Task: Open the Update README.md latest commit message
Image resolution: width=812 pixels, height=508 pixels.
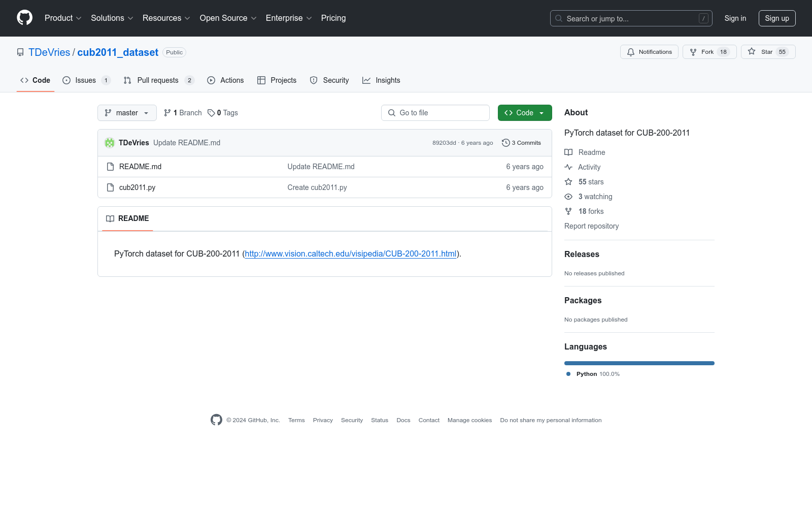Action: click(x=187, y=143)
